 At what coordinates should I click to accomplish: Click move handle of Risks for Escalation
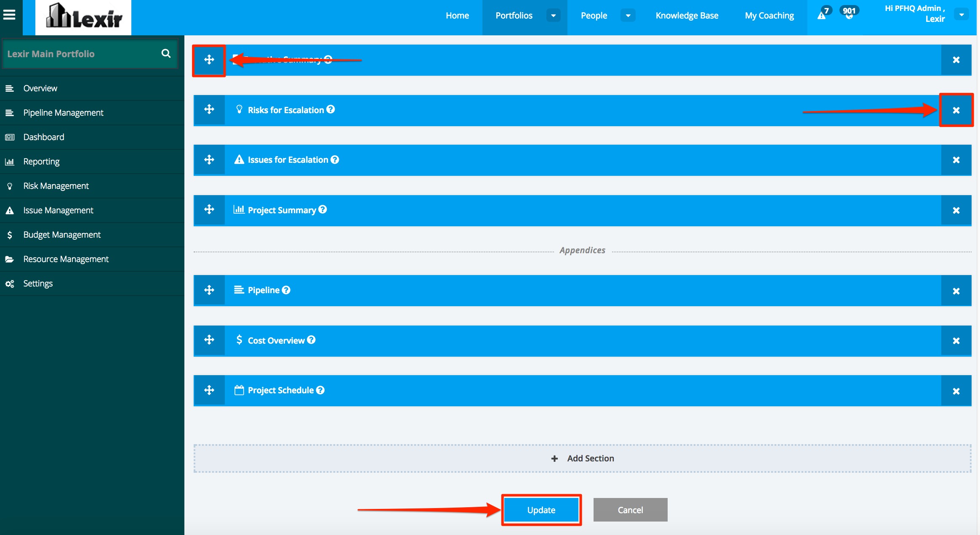[209, 110]
